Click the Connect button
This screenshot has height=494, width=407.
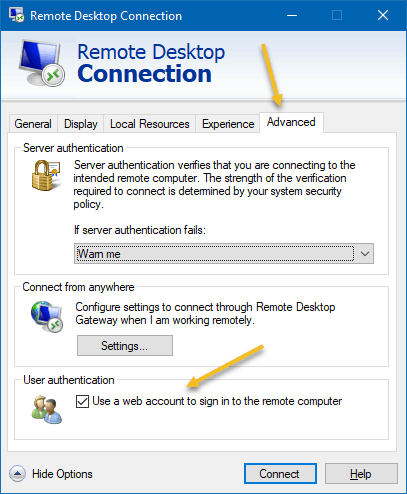click(280, 473)
